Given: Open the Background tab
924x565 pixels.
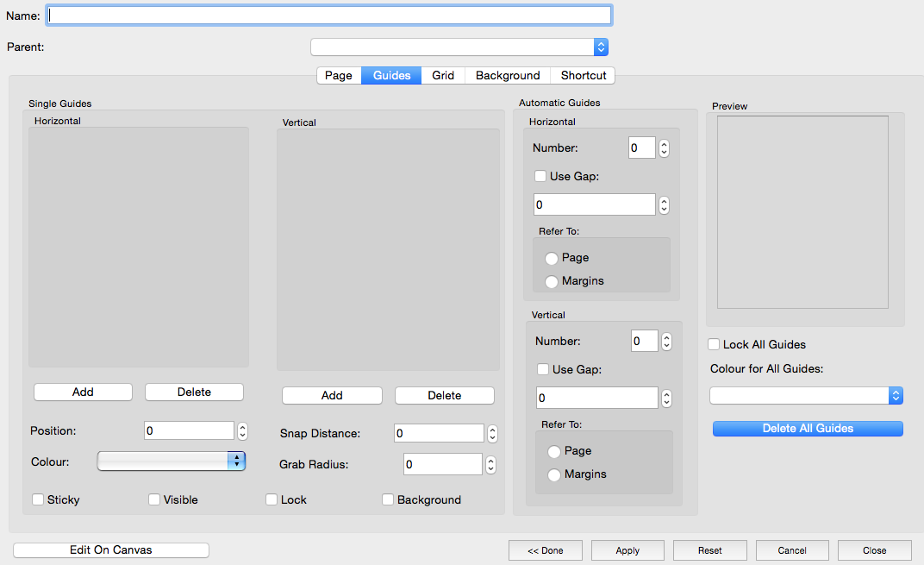Looking at the screenshot, I should (x=508, y=76).
